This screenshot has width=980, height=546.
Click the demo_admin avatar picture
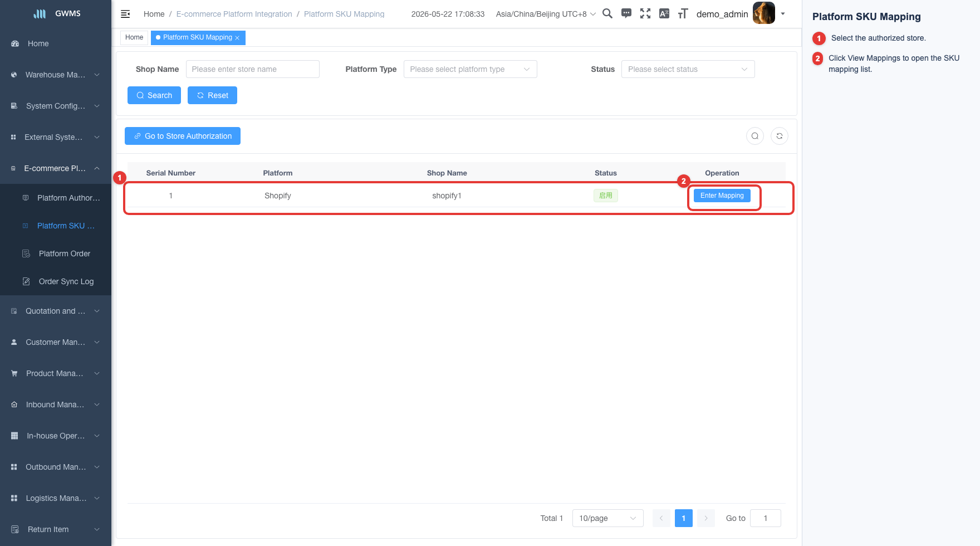point(764,13)
